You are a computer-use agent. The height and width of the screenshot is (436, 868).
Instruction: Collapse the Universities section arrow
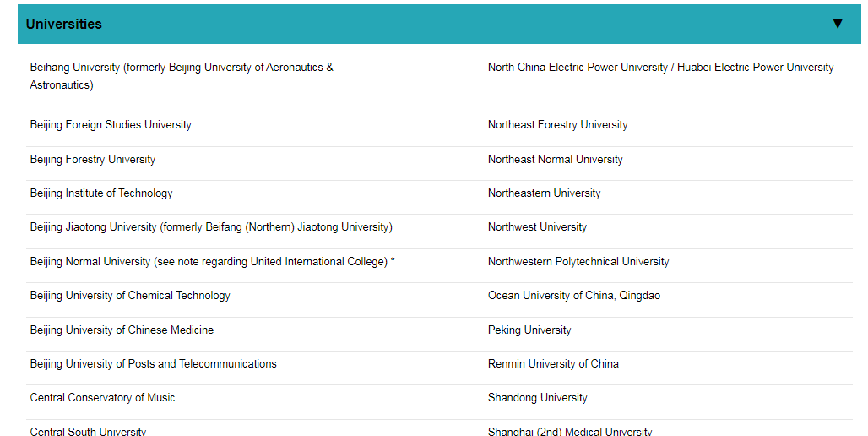tap(838, 24)
